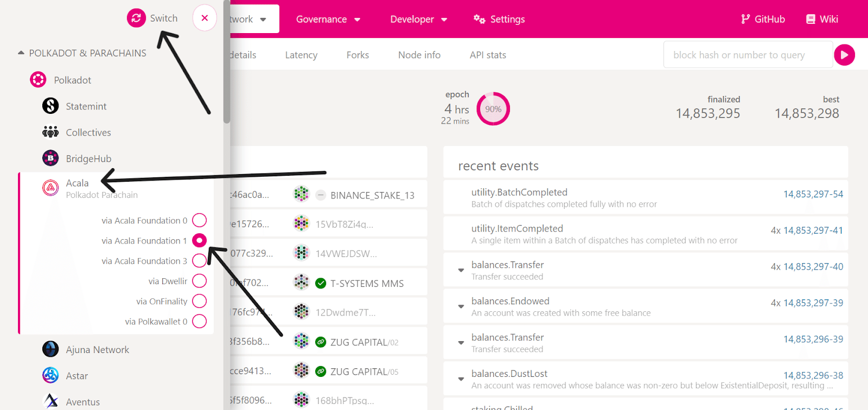Click the 14VWEJDSW validator identicon
The height and width of the screenshot is (410, 868).
tap(301, 252)
